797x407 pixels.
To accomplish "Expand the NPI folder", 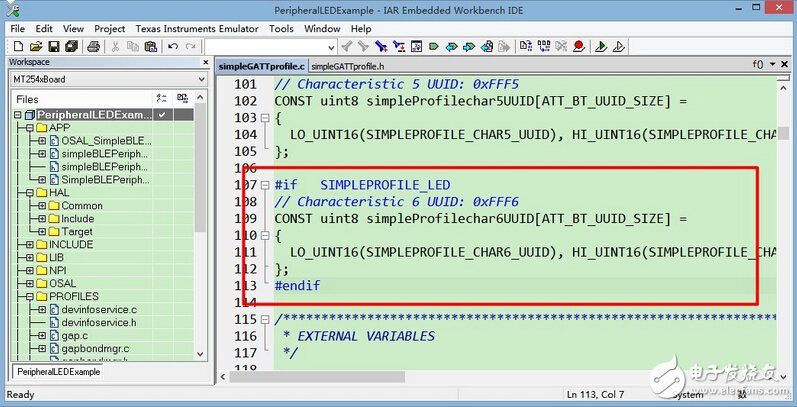I will point(30,270).
